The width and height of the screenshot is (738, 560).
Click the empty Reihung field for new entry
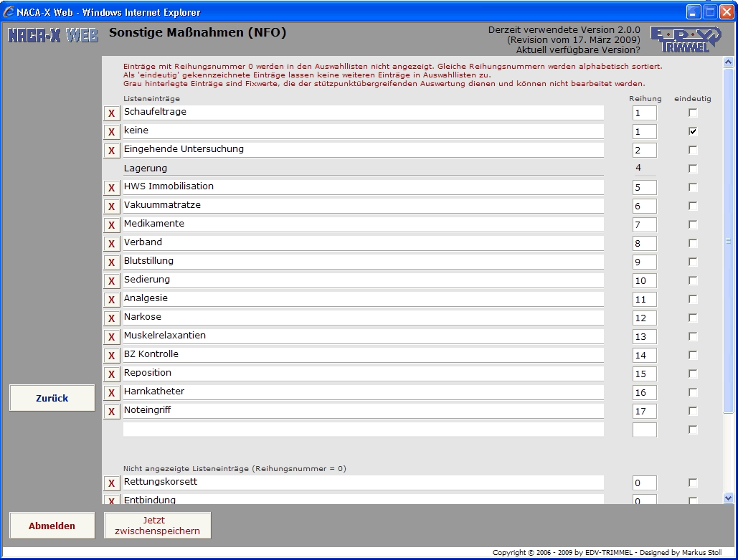point(645,430)
